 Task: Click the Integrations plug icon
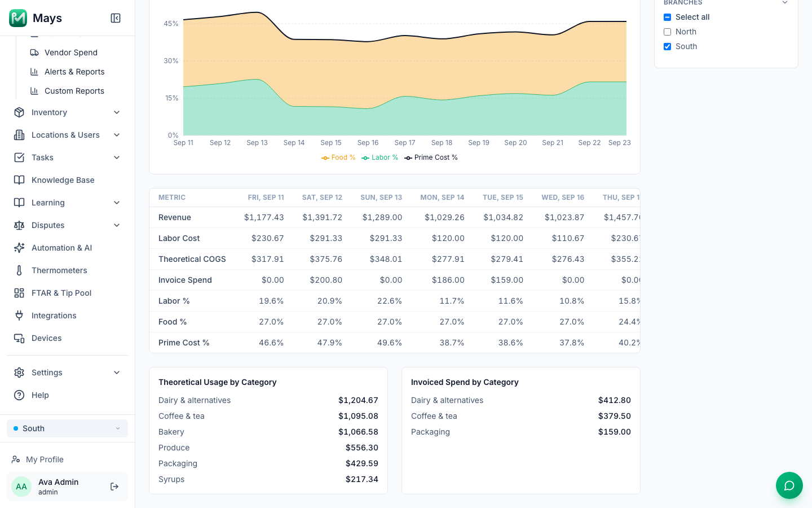tap(19, 316)
